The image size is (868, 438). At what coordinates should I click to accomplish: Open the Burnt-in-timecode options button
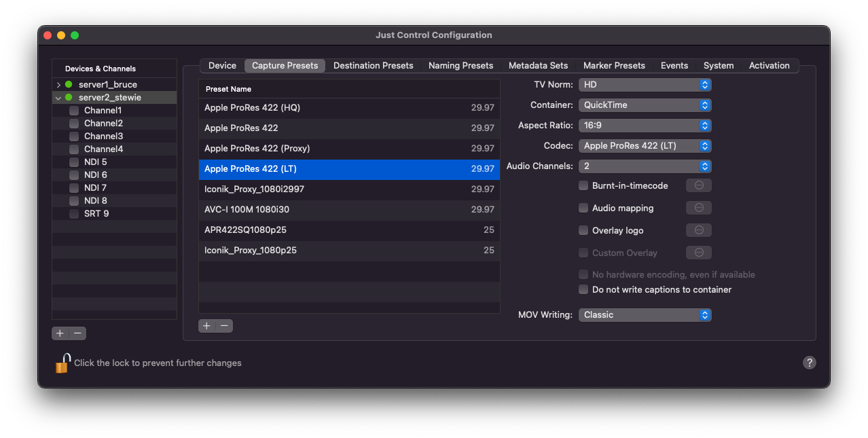[699, 185]
